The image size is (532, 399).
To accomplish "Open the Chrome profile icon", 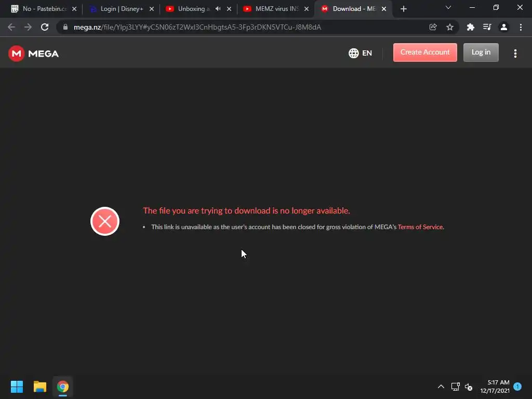I will coord(504,27).
